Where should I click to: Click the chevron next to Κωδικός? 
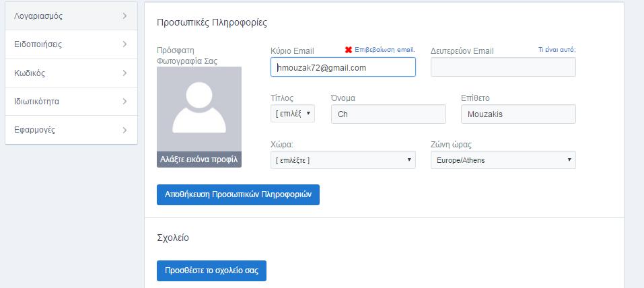tap(125, 73)
